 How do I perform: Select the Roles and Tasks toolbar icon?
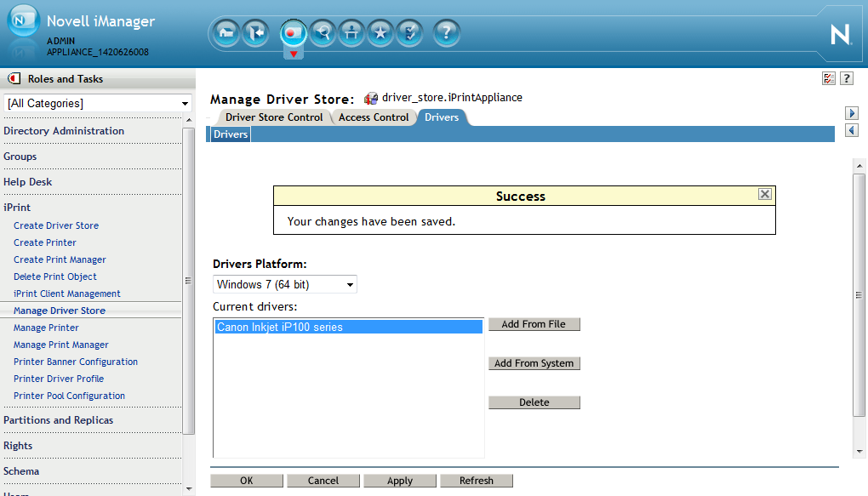(x=293, y=33)
